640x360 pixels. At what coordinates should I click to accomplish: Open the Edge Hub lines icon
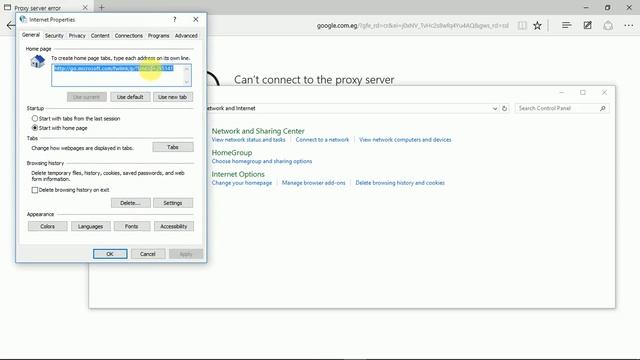tap(566, 25)
